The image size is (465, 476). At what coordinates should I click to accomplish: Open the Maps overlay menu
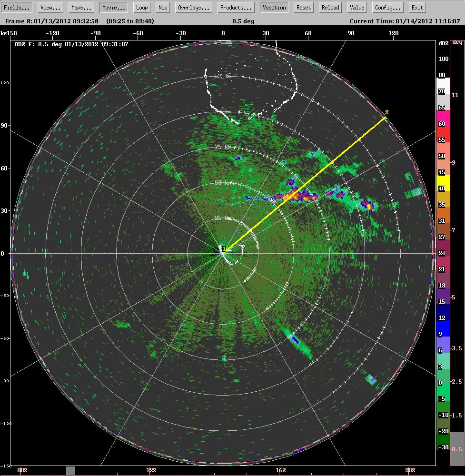tap(80, 7)
